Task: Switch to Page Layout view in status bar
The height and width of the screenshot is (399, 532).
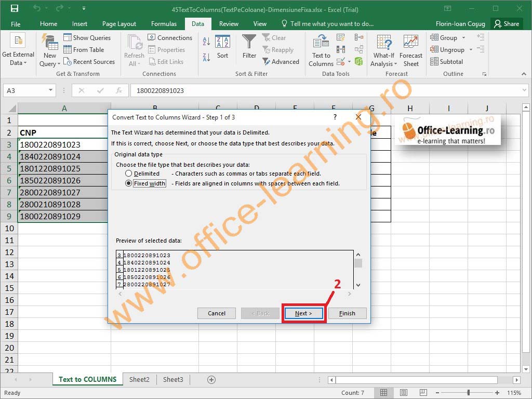Action: (403, 393)
